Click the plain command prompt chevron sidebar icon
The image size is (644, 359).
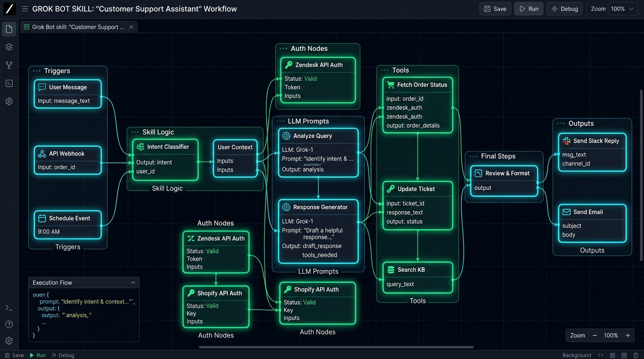click(x=9, y=308)
